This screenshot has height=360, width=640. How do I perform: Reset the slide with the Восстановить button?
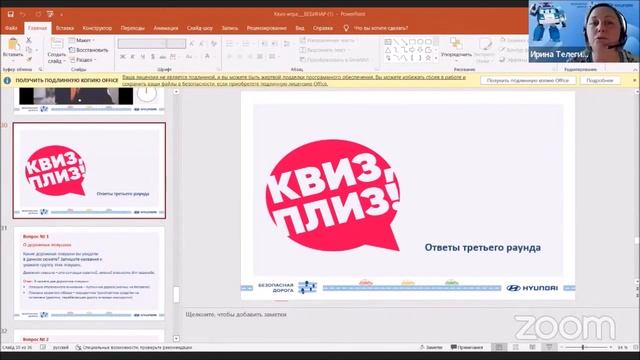point(89,50)
